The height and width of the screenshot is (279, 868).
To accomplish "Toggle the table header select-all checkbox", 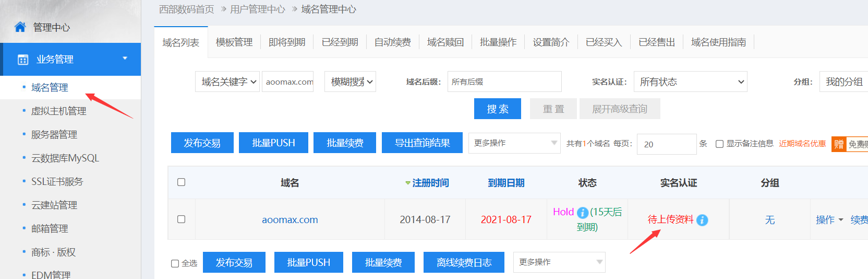I will tap(181, 182).
